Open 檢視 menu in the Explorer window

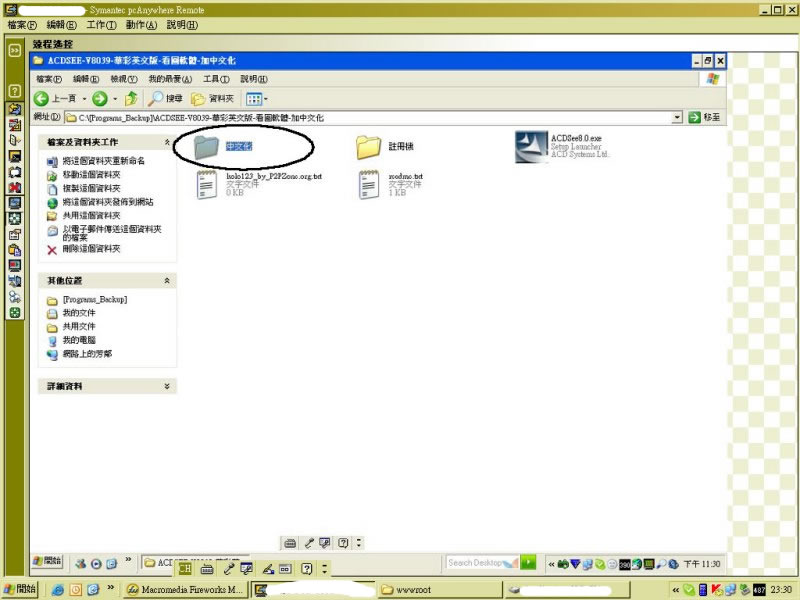(124, 79)
